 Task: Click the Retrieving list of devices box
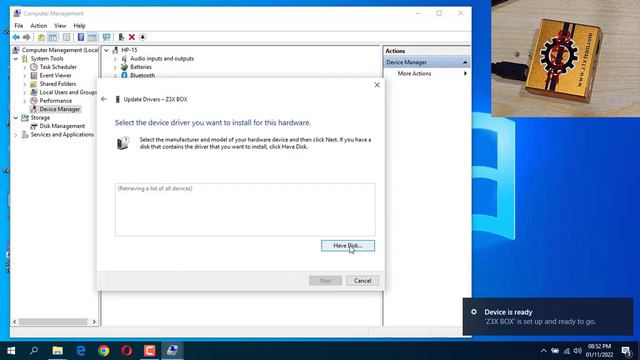[x=245, y=210]
